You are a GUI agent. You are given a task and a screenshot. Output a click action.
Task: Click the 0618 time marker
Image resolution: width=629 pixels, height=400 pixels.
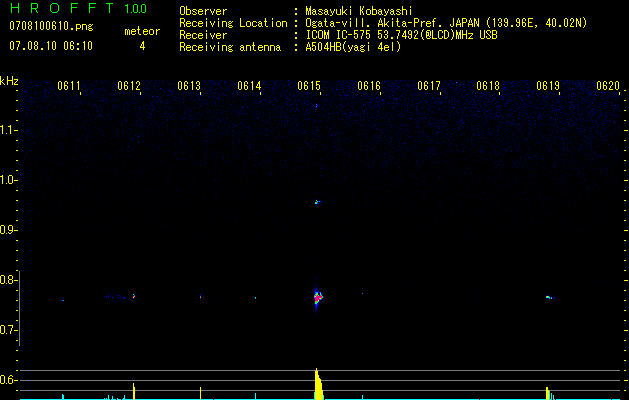pyautogui.click(x=488, y=86)
